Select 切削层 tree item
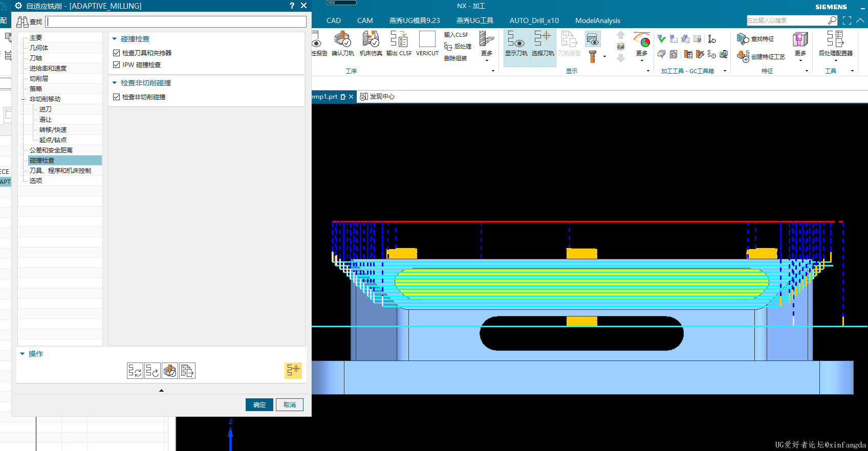The image size is (868, 451). (x=39, y=79)
